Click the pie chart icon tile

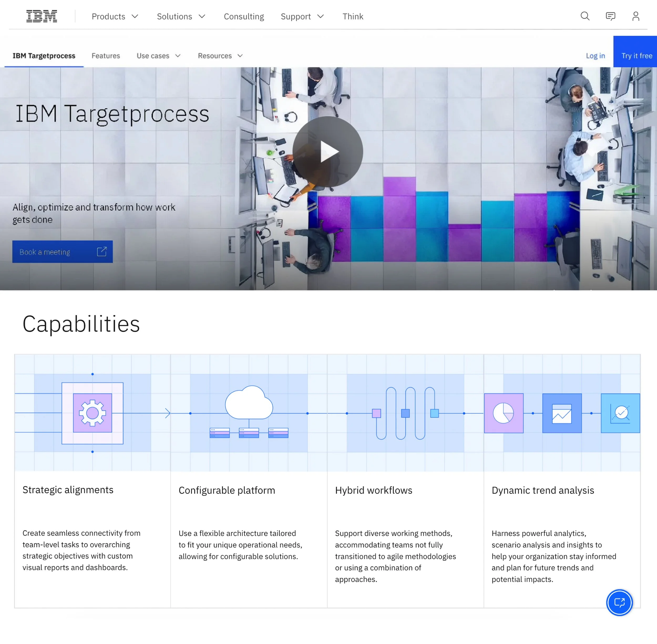[x=504, y=413]
